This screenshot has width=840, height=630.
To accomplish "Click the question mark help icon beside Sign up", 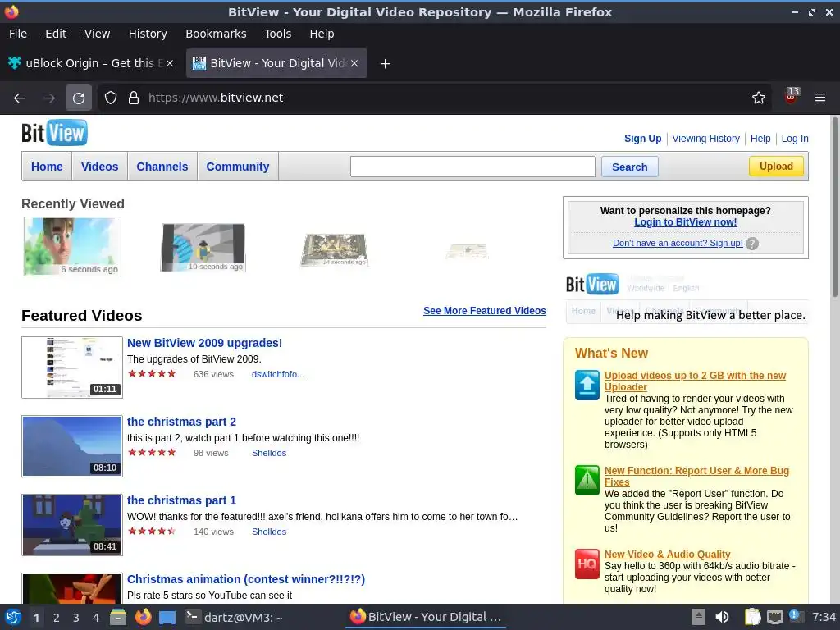I will pos(752,244).
